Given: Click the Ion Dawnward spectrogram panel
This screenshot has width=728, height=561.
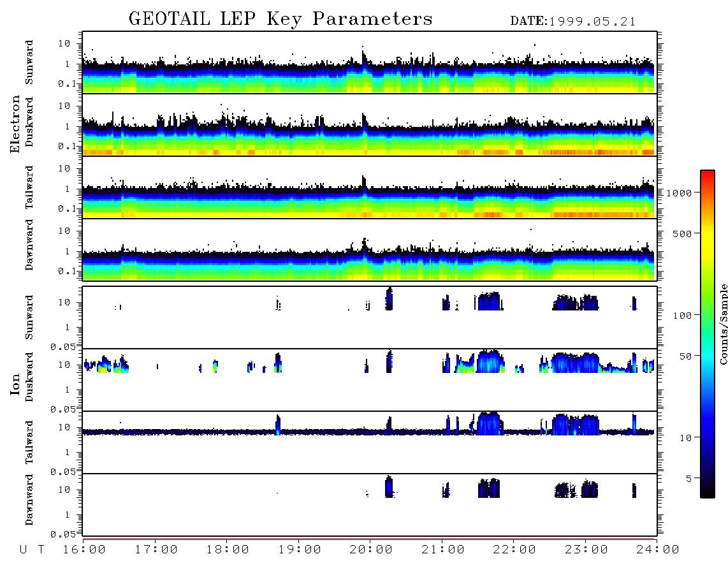Looking at the screenshot, I should click(370, 504).
